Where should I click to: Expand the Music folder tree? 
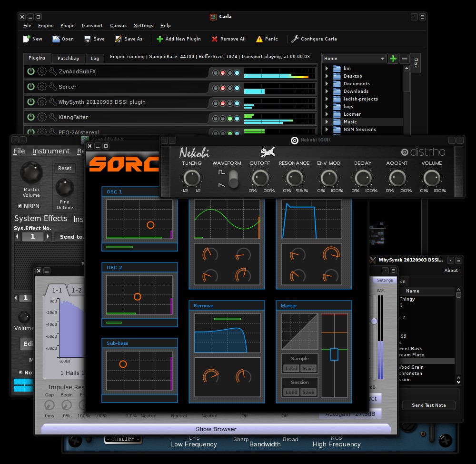click(327, 122)
